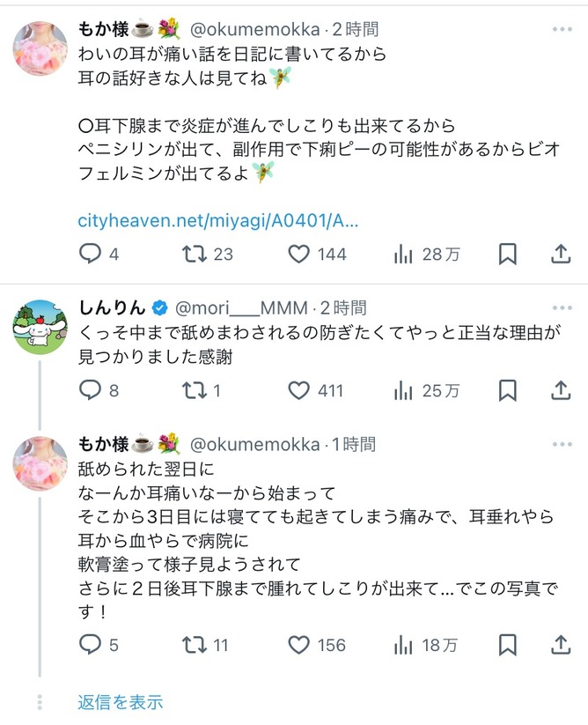This screenshot has width=588, height=725.
Task: Open more options for first tweet
Action: tap(562, 28)
